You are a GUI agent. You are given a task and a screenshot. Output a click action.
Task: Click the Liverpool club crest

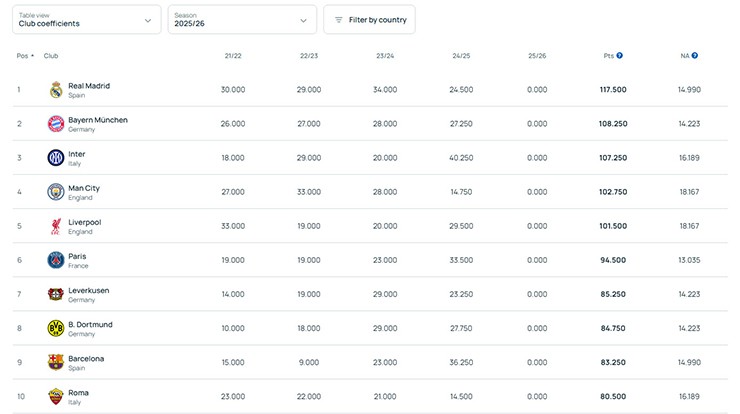56,226
